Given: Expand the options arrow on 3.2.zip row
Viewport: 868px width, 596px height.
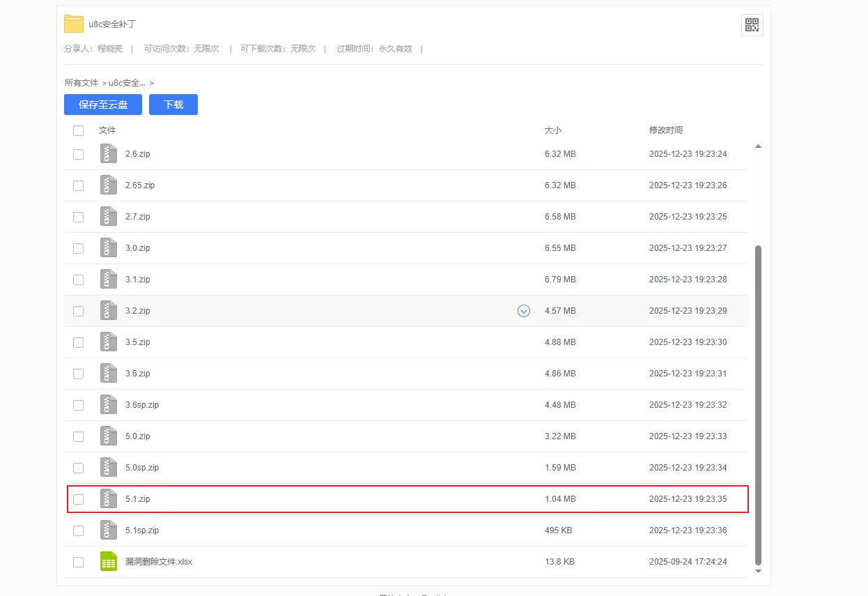Looking at the screenshot, I should [x=524, y=311].
